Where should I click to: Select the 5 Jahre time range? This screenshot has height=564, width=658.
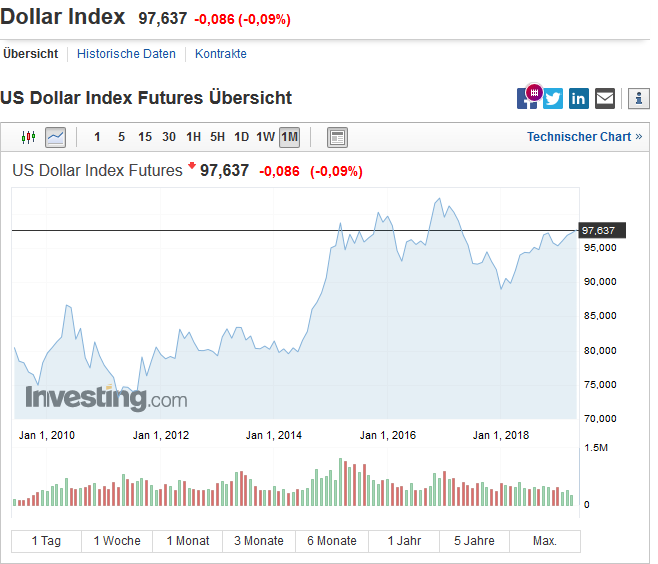click(x=474, y=541)
